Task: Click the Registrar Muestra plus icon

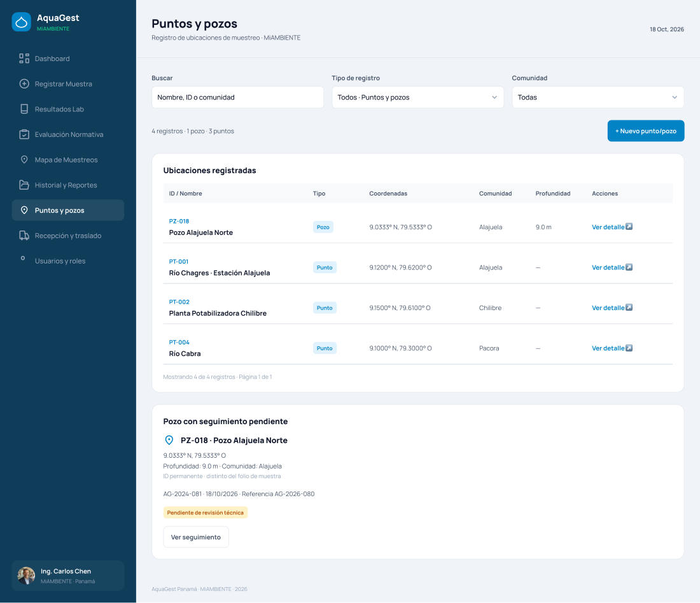Action: coord(24,84)
